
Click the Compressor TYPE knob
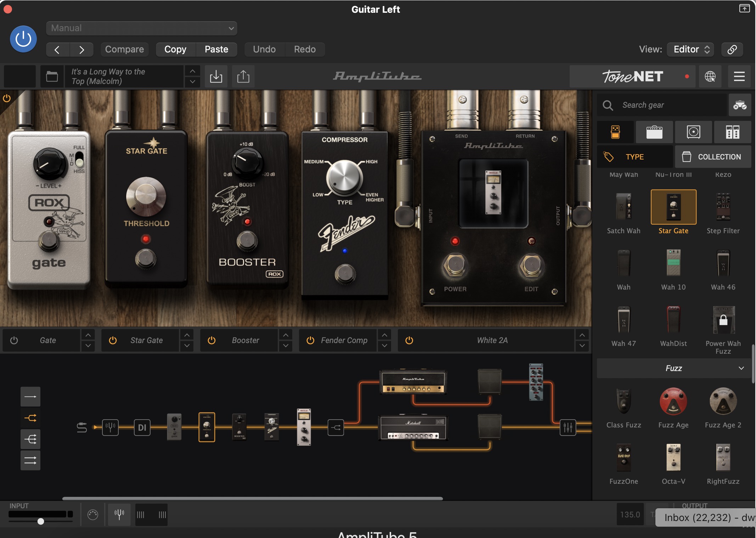(344, 178)
